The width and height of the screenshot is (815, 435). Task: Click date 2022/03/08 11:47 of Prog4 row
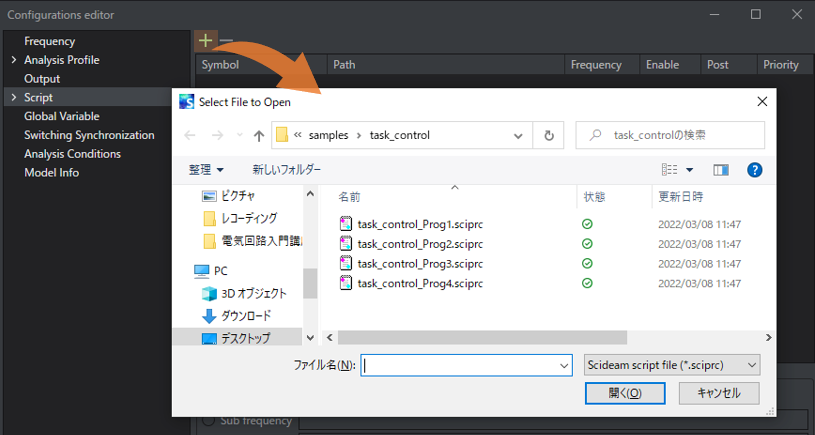pyautogui.click(x=700, y=284)
